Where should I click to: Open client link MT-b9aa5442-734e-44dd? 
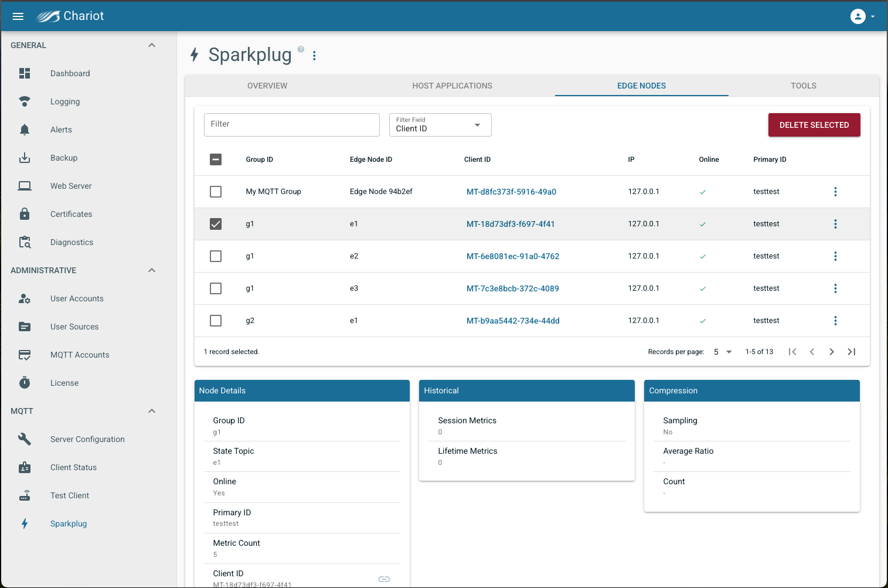(x=513, y=321)
